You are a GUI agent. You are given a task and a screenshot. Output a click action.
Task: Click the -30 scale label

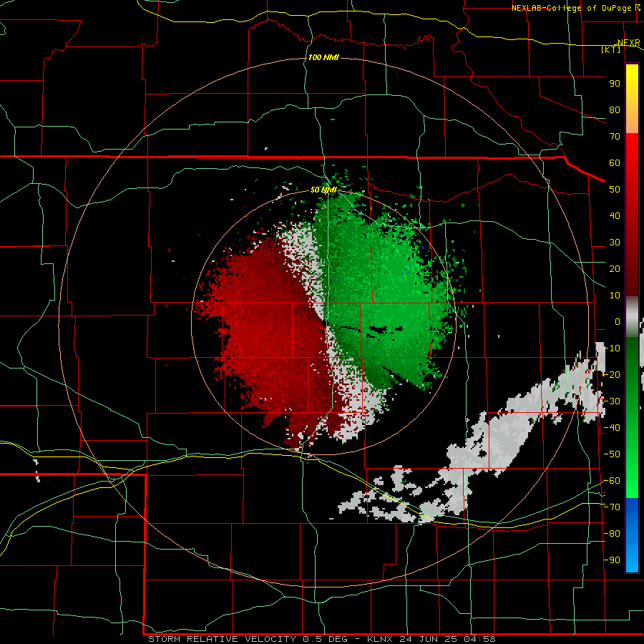point(613,401)
